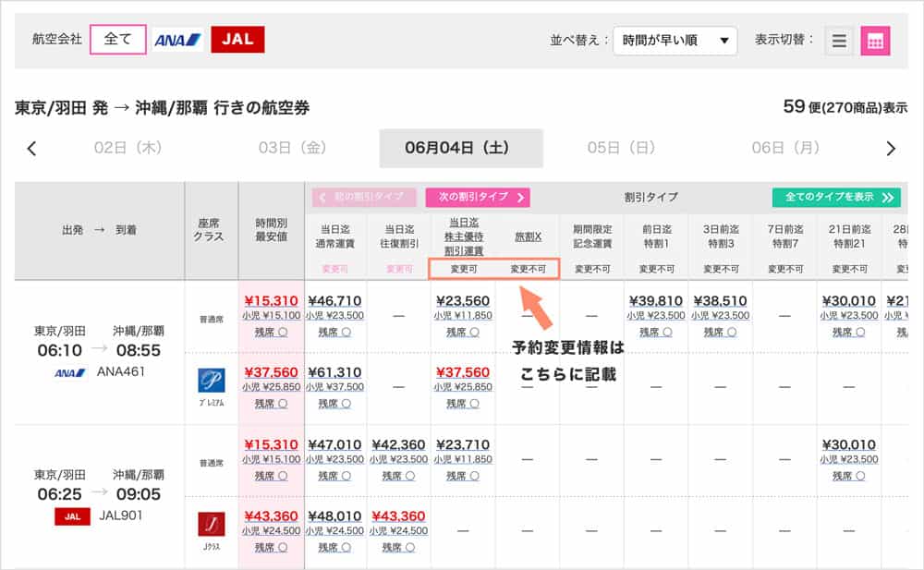
Task: Click 残席 under ANA461 ¥46,710 fare
Action: (334, 333)
